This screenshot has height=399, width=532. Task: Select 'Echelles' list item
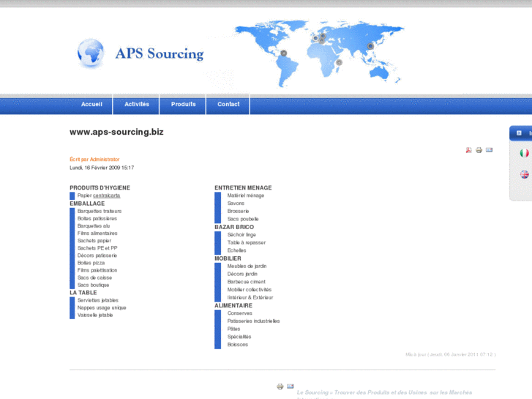point(237,250)
